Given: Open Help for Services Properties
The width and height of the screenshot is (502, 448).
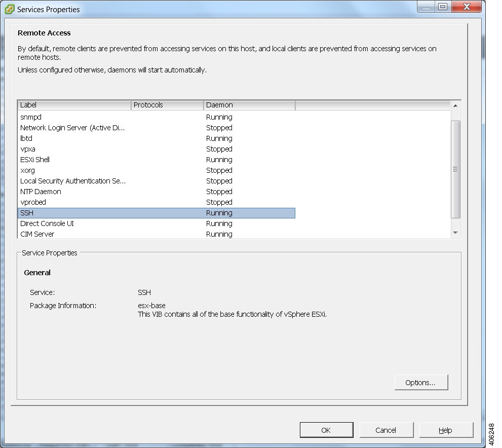Looking at the screenshot, I should (446, 430).
